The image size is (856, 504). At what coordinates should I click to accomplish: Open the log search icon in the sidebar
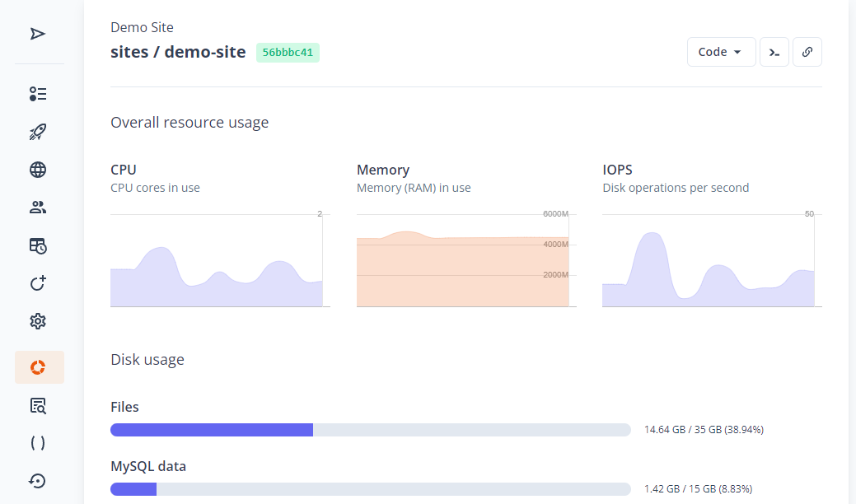[38, 405]
